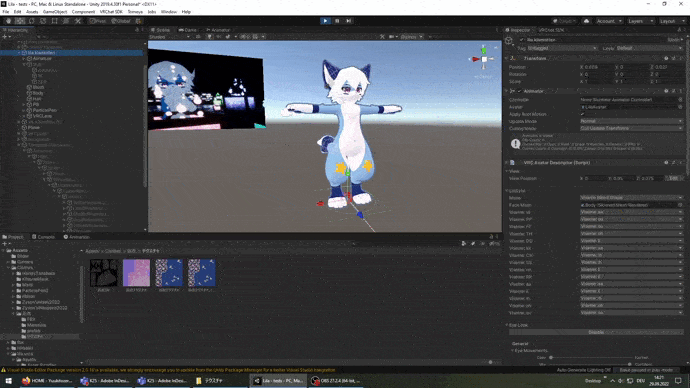This screenshot has width=690, height=388.
Task: Select the pink purple texture thumbnail
Action: pos(136,273)
